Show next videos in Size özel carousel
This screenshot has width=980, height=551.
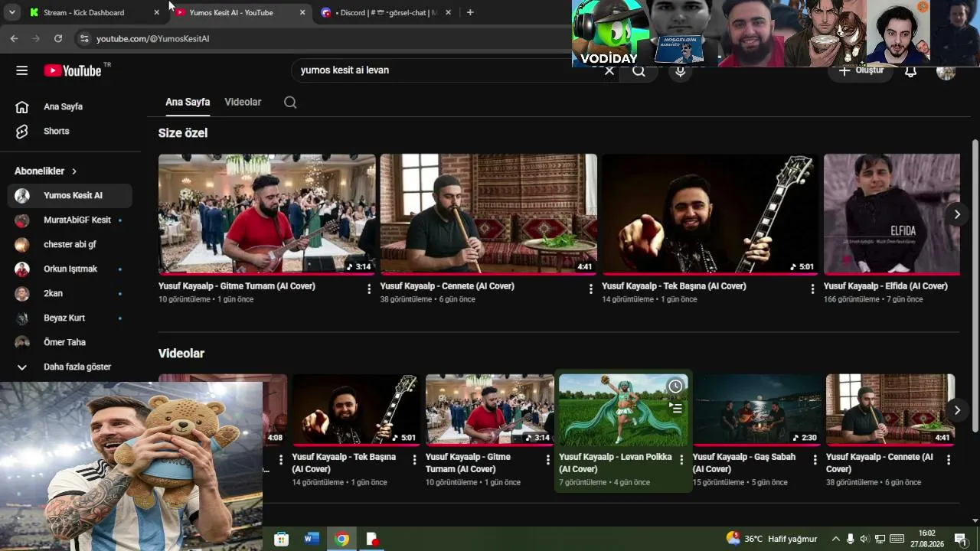coord(957,214)
